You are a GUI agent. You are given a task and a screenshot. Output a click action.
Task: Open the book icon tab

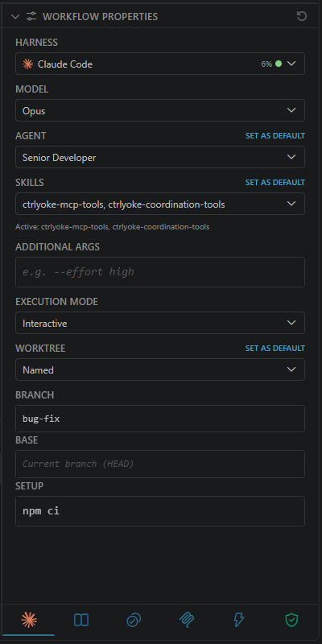[81, 620]
